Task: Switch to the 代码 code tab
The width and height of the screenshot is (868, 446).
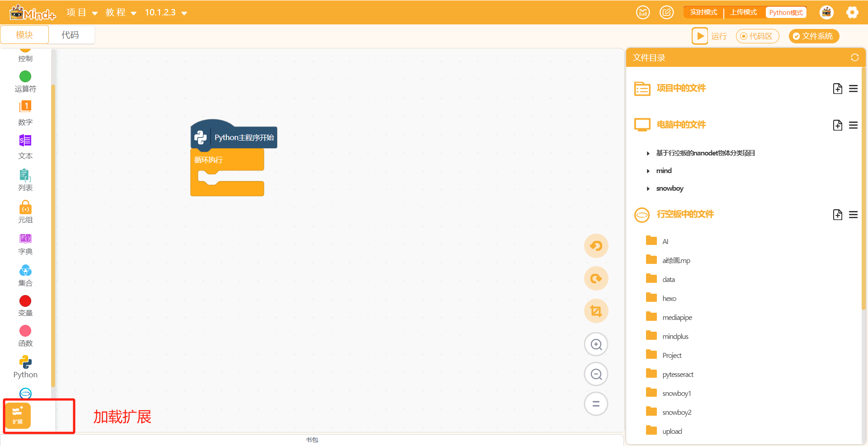Action: tap(71, 35)
